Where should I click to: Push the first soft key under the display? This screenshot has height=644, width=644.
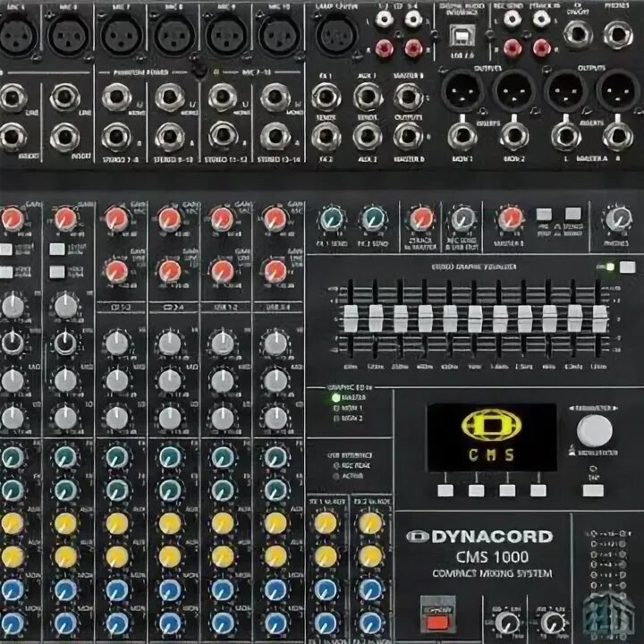point(445,490)
